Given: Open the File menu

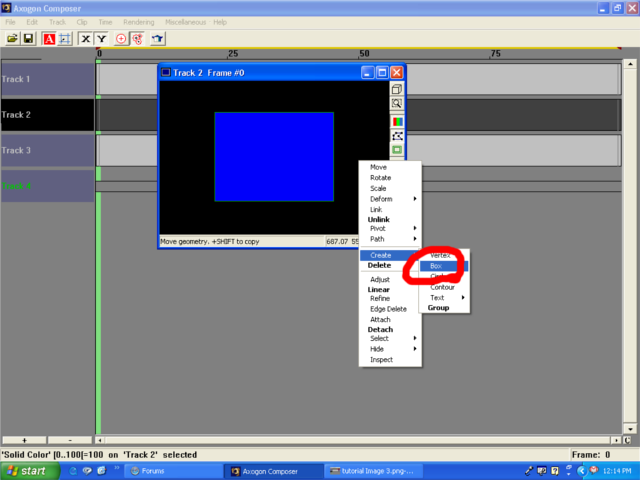Looking at the screenshot, I should coord(10,22).
